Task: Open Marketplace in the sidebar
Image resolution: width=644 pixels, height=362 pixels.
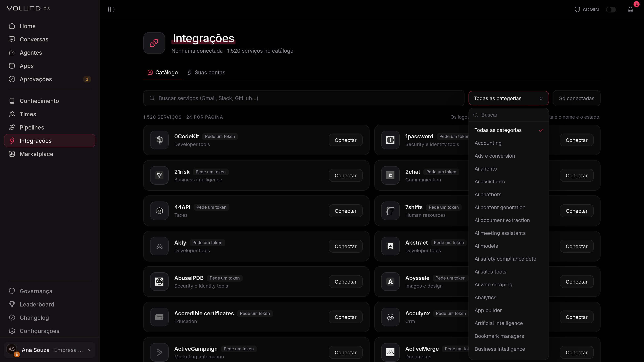Action: 50,154
